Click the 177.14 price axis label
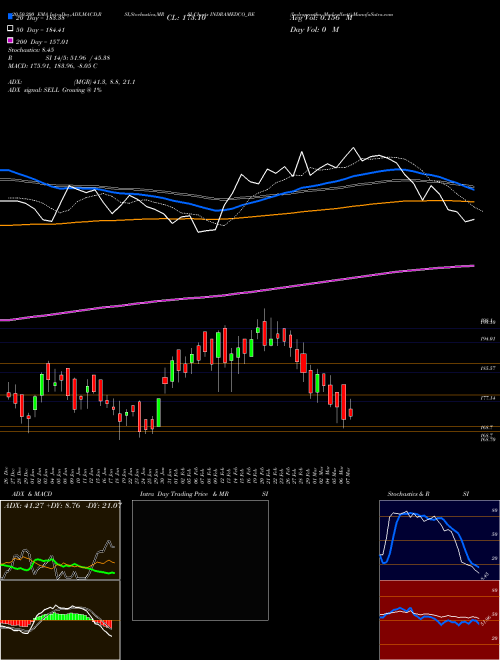This screenshot has height=660, width=500. click(x=488, y=397)
